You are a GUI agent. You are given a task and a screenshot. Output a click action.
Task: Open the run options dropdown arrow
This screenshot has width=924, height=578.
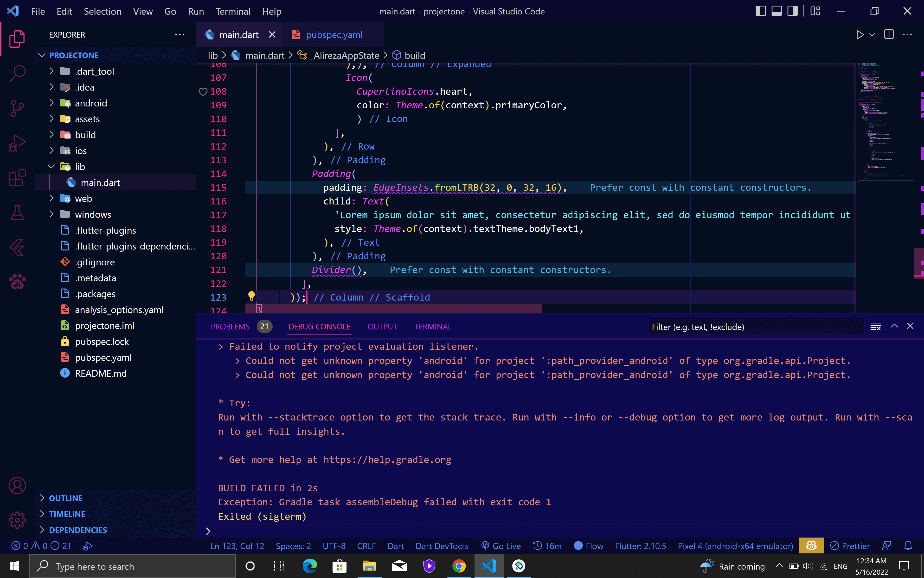coord(872,35)
